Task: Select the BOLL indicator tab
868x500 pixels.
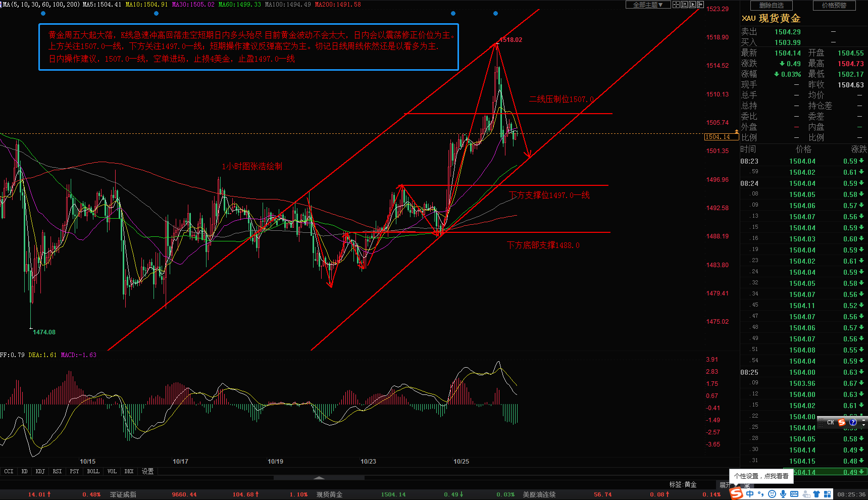Action: [93, 471]
